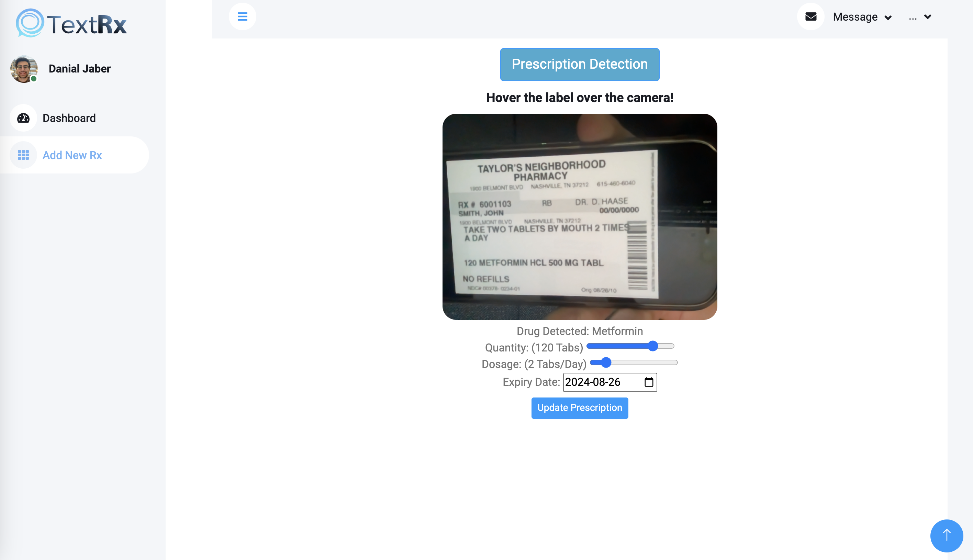Expand the Message dropdown
The image size is (973, 560).
(862, 17)
